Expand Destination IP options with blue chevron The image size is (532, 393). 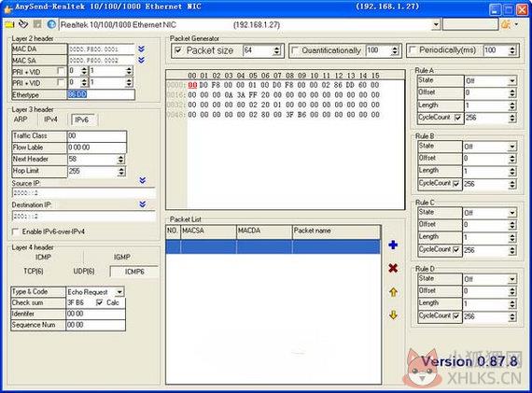(143, 204)
